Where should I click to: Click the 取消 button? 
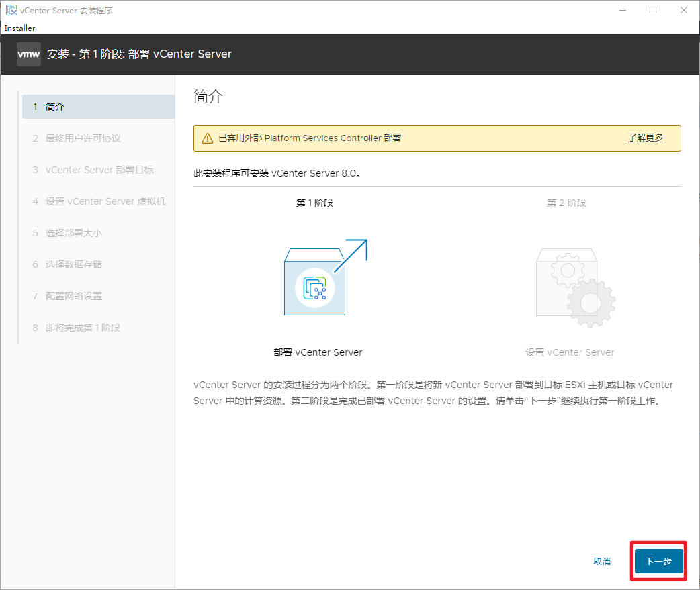pos(602,561)
